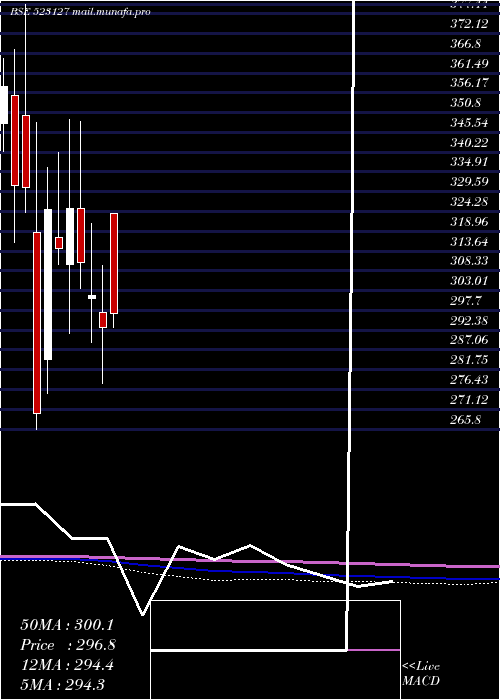Click the 271.12 price axis label
The image size is (500, 700).
[x=469, y=400]
